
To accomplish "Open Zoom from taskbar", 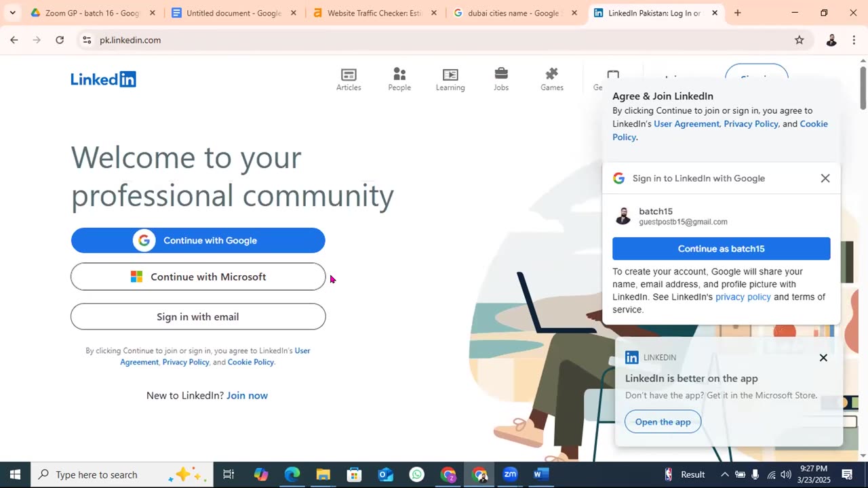I will [x=510, y=474].
